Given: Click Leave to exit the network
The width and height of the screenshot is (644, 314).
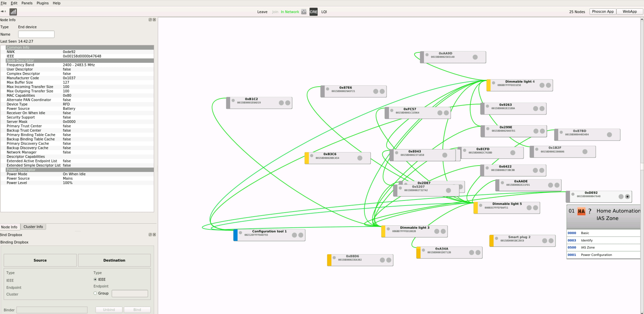Looking at the screenshot, I should click(x=262, y=12).
